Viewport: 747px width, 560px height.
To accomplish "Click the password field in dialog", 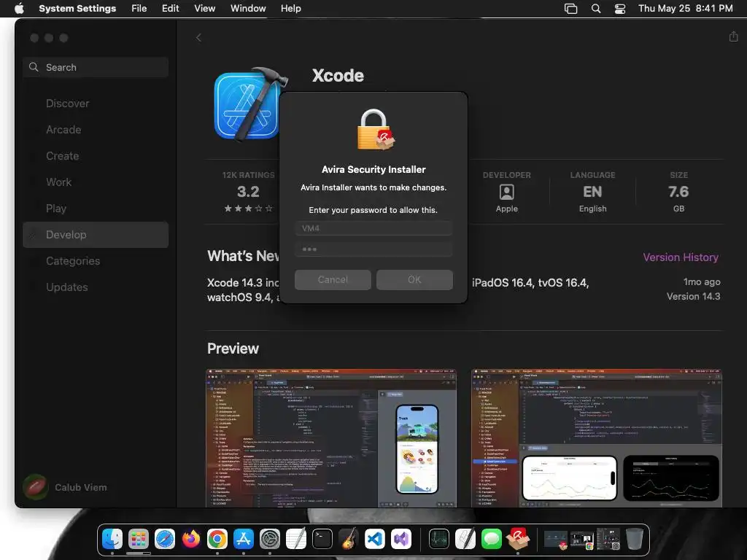I will [373, 249].
